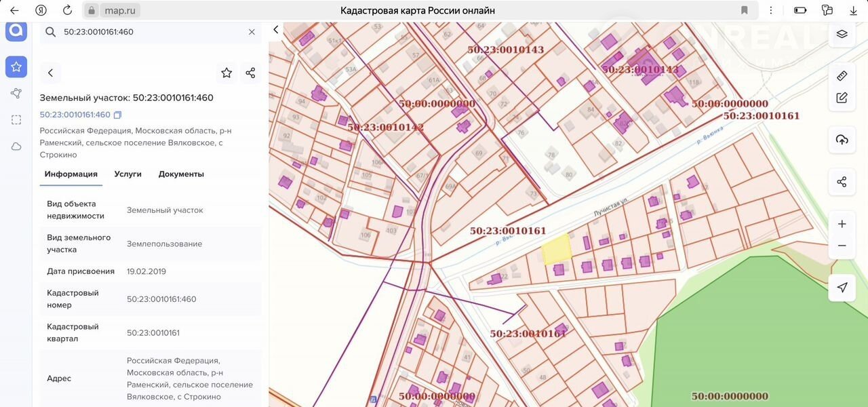868x407 pixels.
Task: Zoom in on the map
Action: (842, 224)
